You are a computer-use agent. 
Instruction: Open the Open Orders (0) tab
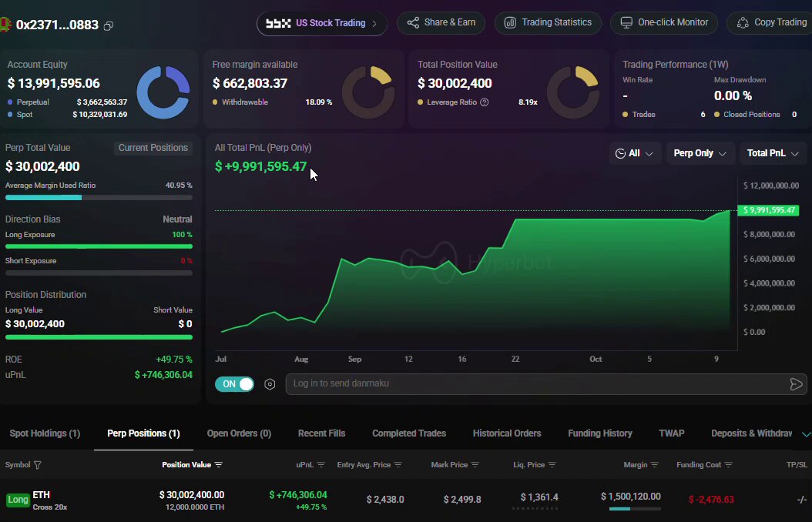tap(239, 433)
